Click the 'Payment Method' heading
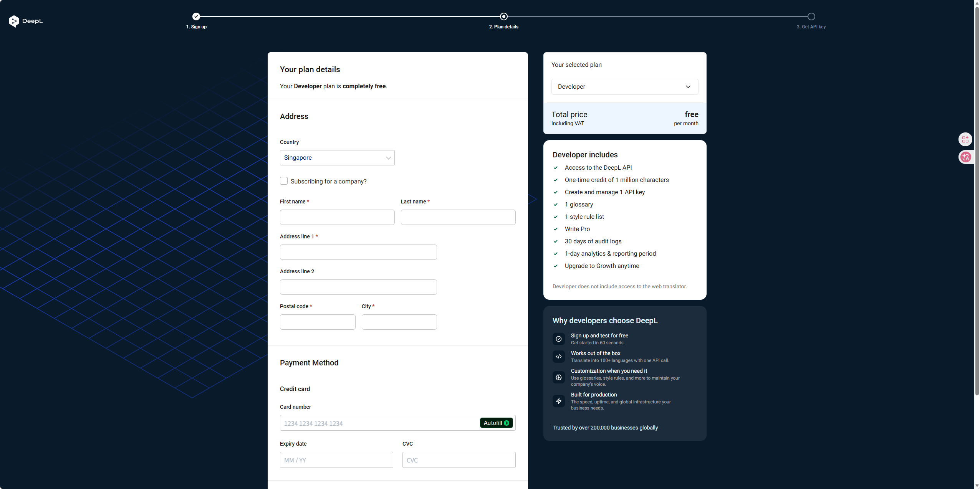Image resolution: width=980 pixels, height=489 pixels. pos(309,363)
